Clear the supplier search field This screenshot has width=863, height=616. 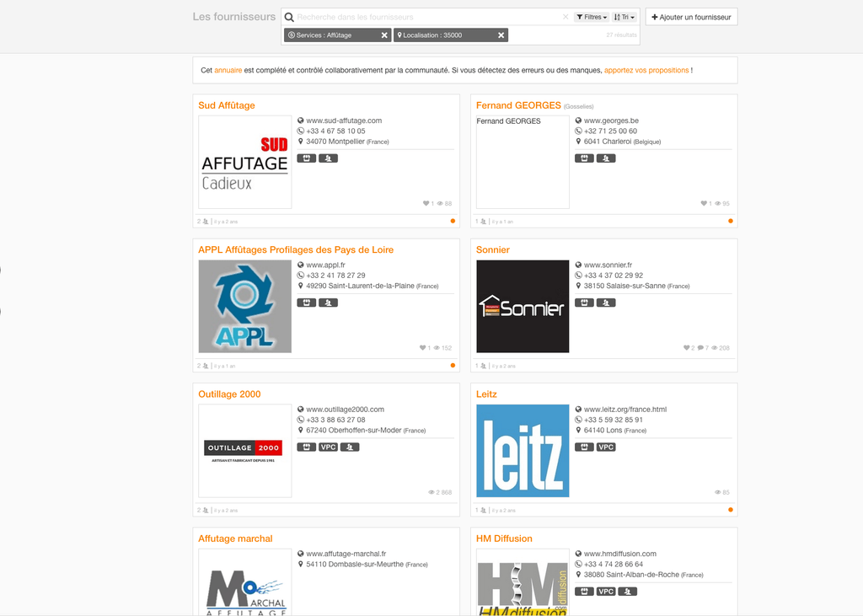566,17
